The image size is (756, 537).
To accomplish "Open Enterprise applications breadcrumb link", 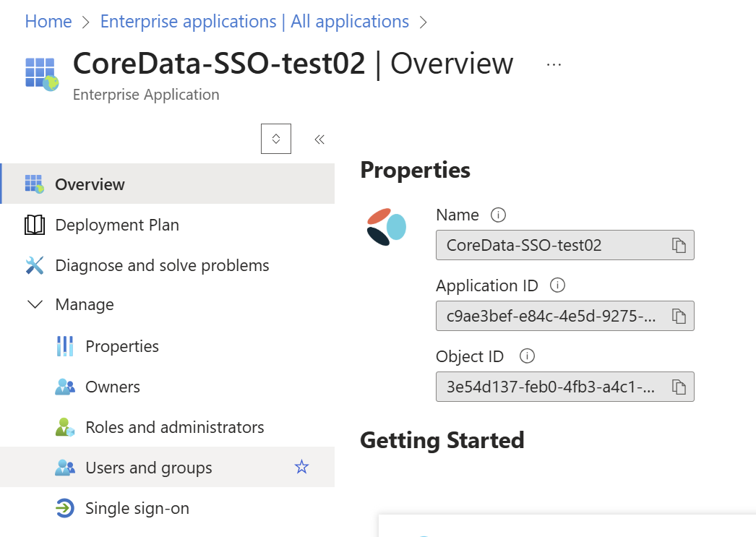I will click(x=254, y=22).
